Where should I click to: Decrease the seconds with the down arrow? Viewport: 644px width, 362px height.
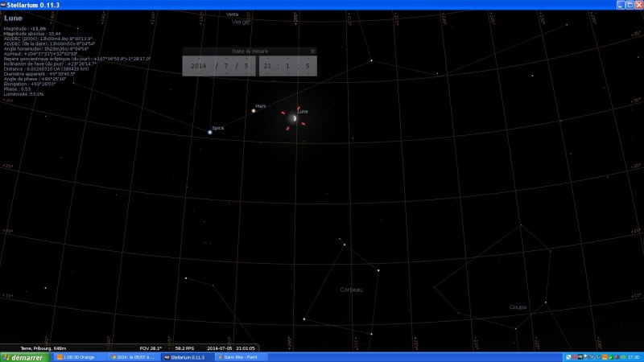308,74
